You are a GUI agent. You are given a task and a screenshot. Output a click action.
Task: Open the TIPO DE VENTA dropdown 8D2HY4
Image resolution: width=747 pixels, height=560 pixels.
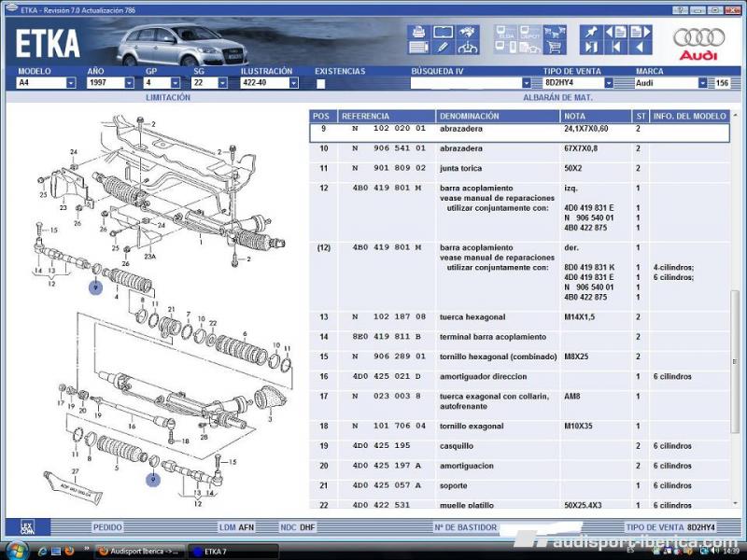click(578, 83)
